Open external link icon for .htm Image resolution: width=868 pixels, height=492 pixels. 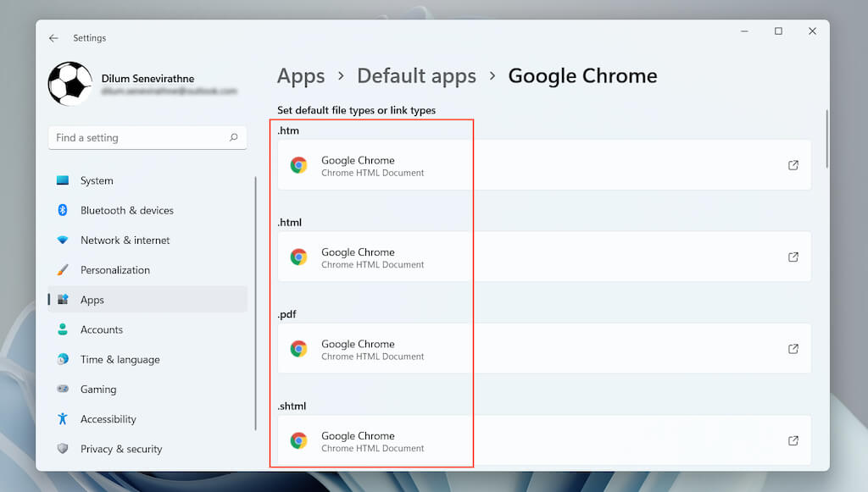pyautogui.click(x=793, y=165)
